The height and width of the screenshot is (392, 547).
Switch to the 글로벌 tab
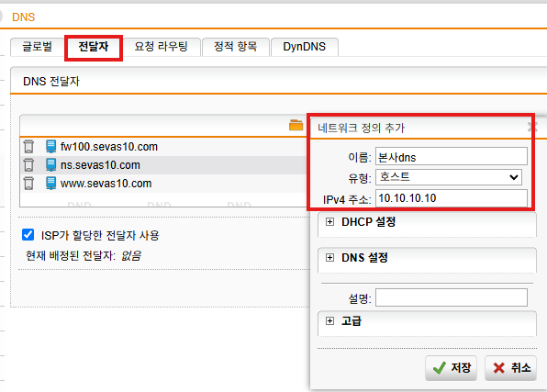[x=38, y=47]
